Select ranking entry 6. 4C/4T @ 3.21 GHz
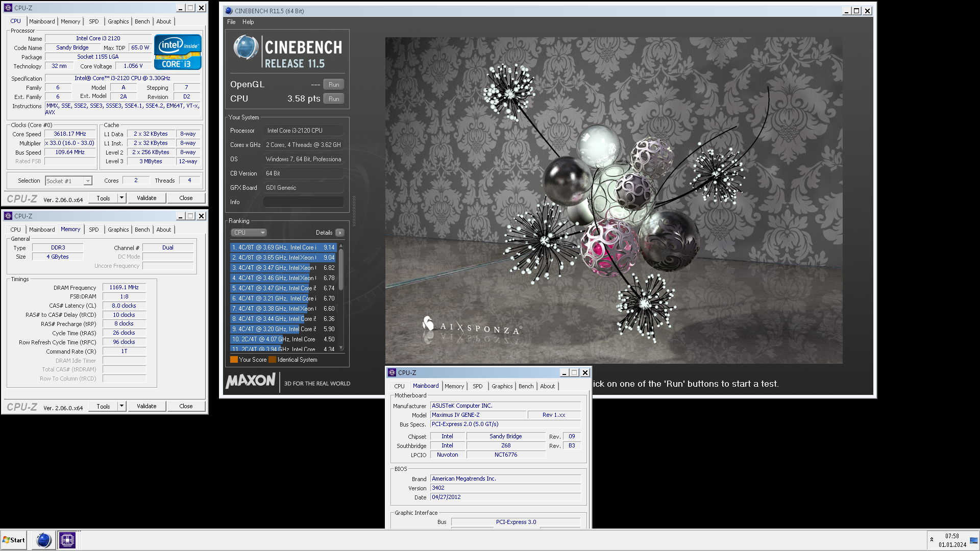This screenshot has height=551, width=980. click(283, 298)
